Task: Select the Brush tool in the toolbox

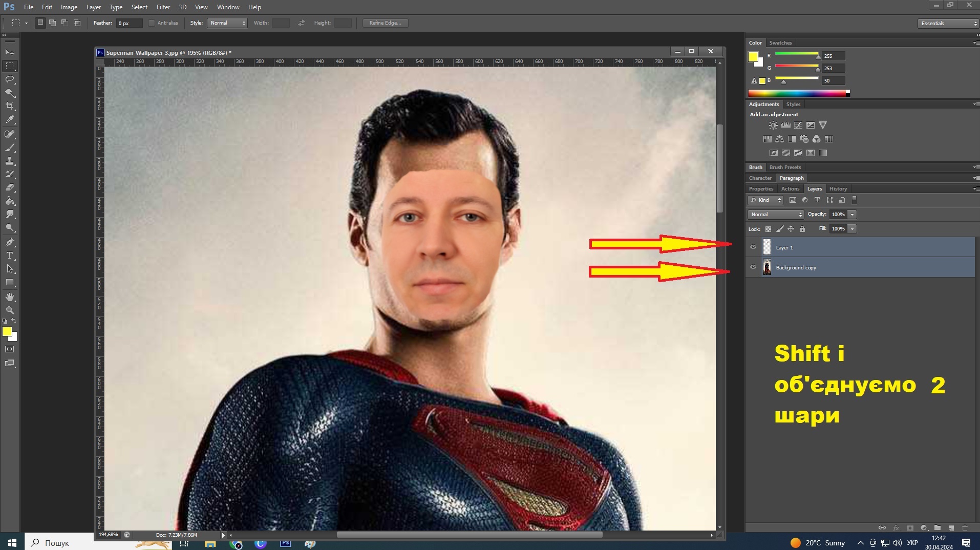Action: click(x=10, y=147)
